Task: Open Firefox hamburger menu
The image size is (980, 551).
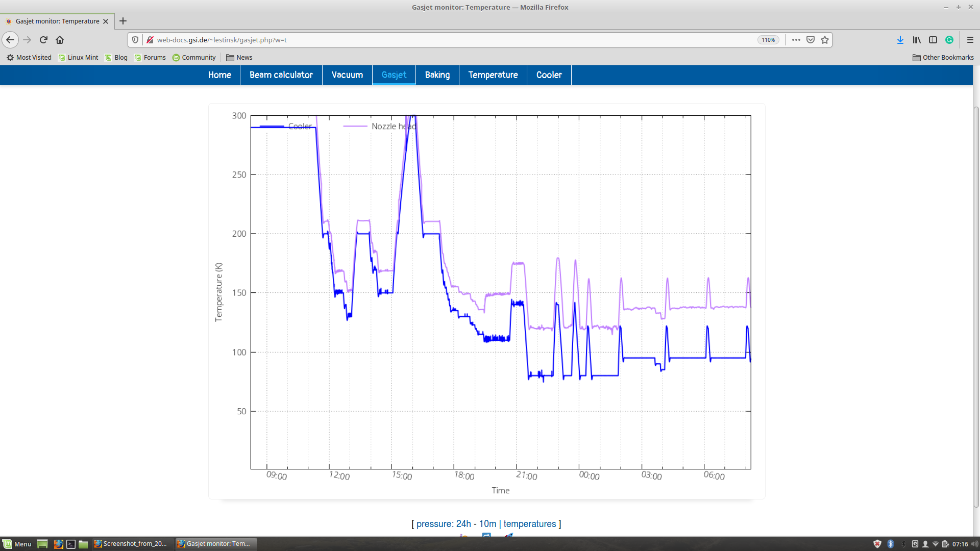Action: (970, 40)
